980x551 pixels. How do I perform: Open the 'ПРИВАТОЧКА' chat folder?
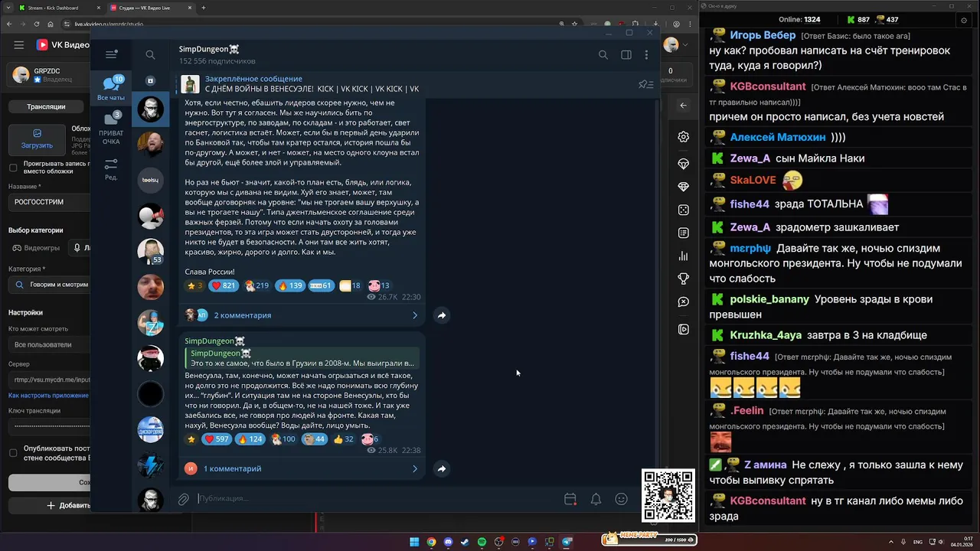coord(111,128)
